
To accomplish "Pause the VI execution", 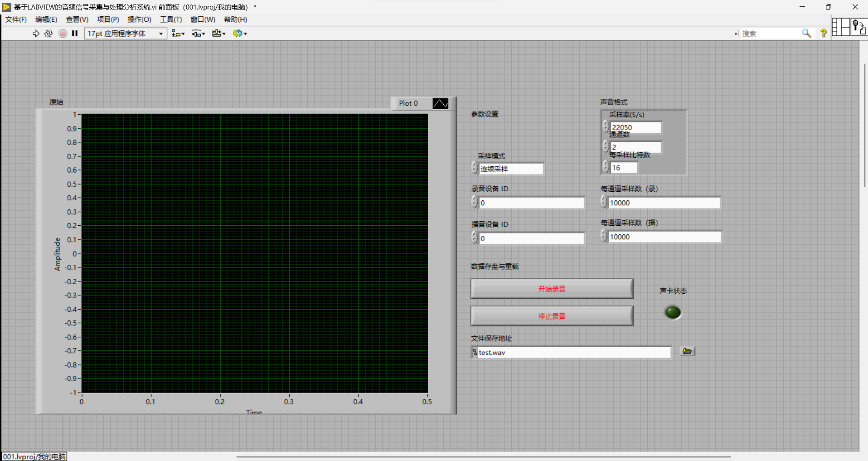I will 75,34.
